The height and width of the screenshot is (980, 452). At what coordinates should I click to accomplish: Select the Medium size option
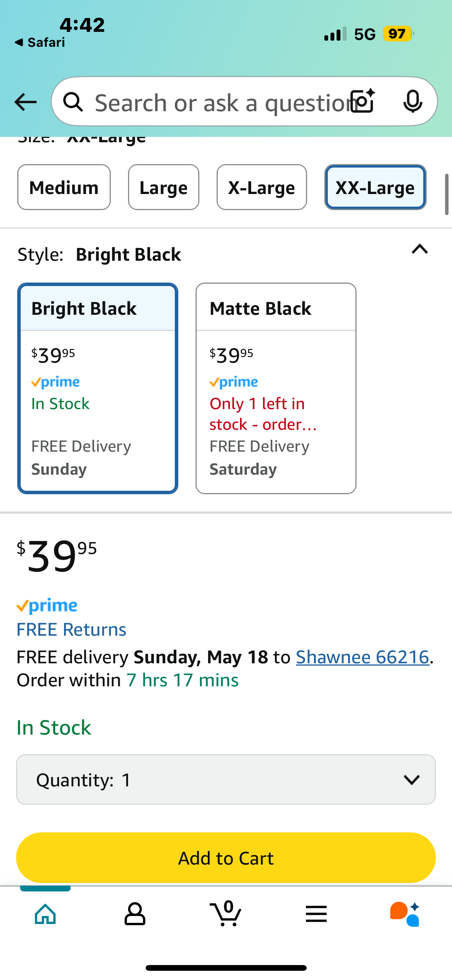[x=64, y=187]
